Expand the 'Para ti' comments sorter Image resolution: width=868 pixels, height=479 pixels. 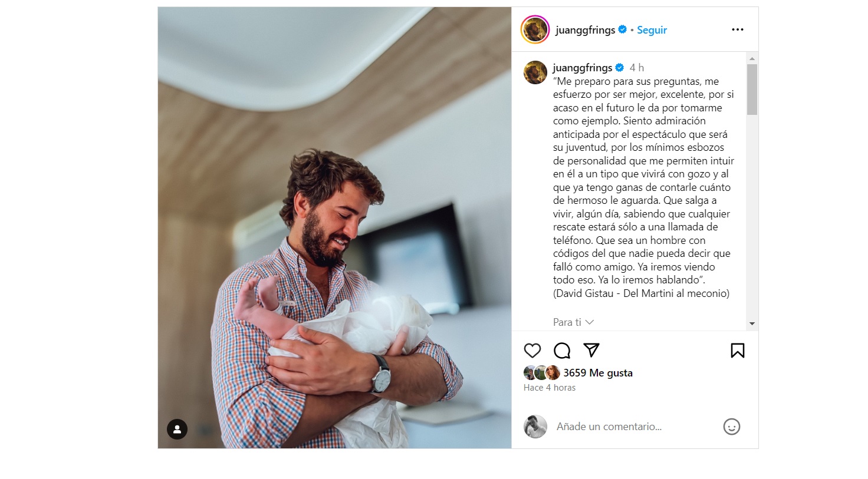(573, 322)
